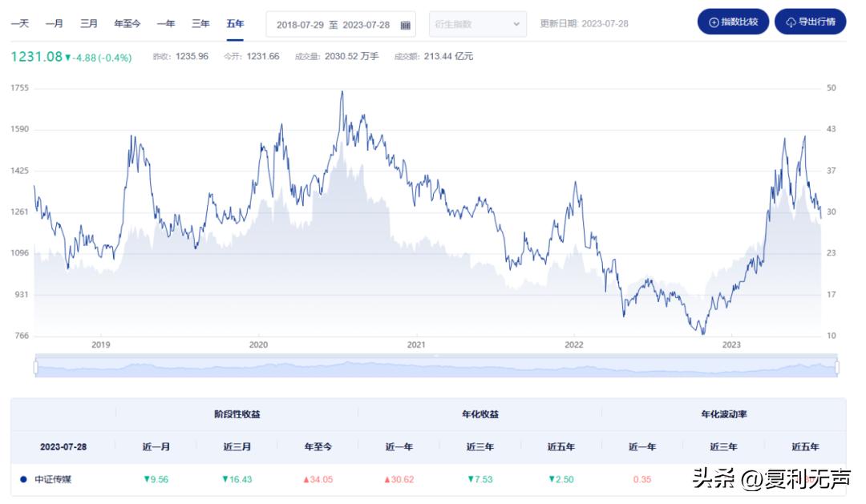Viewport: 866px width, 504px height.
Task: Click the 中证传媒 legend dot
Action: point(24,479)
